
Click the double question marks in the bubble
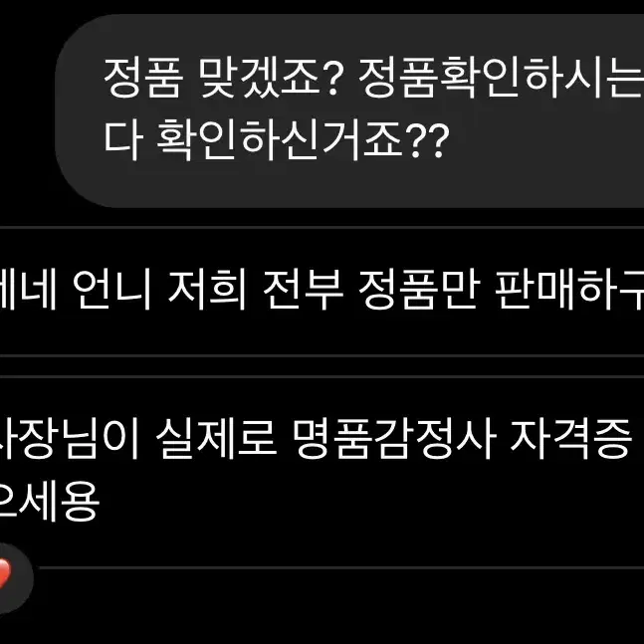[428, 139]
